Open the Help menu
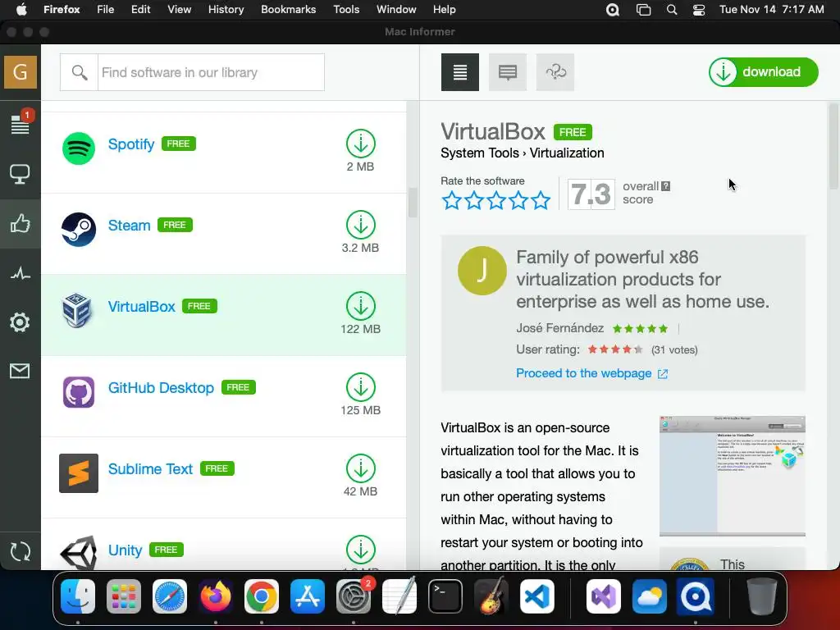The width and height of the screenshot is (840, 630). (444, 10)
